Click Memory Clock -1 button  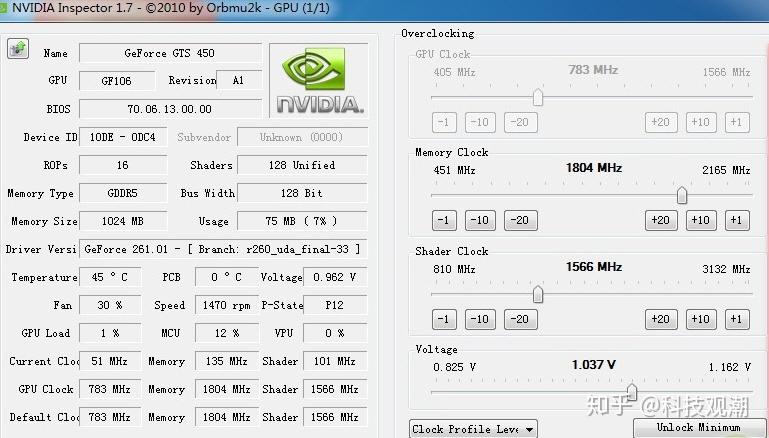point(444,220)
